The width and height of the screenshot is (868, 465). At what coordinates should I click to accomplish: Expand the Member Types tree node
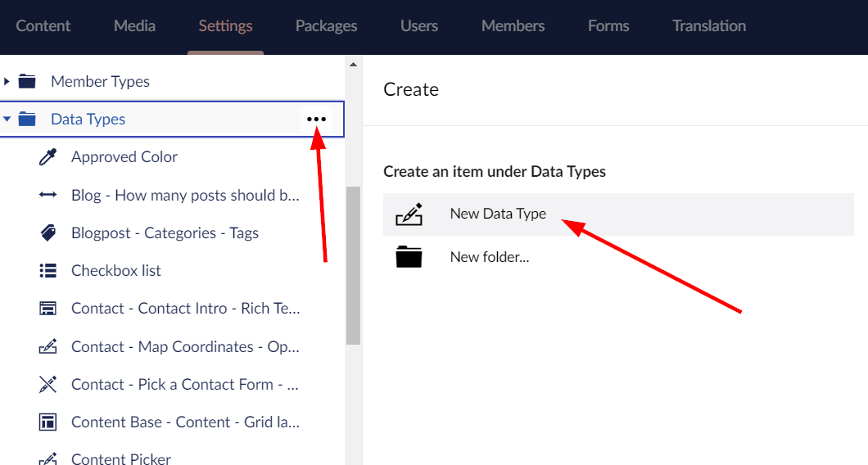(7, 81)
